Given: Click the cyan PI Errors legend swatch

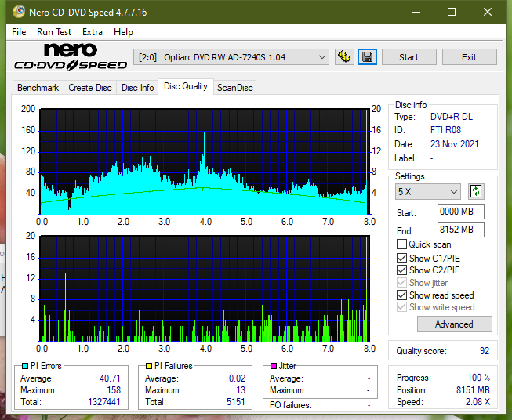Looking at the screenshot, I should tap(25, 366).
